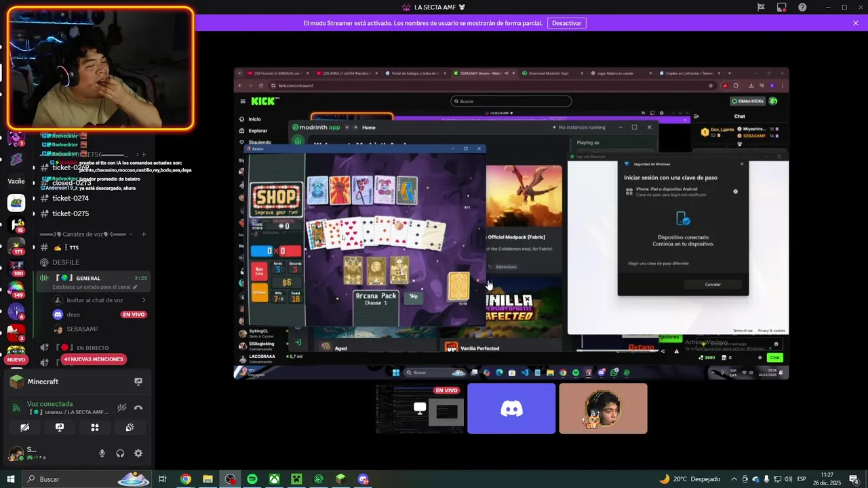The width and height of the screenshot is (868, 488).
Task: Open Discord user settings gear
Action: tap(138, 453)
